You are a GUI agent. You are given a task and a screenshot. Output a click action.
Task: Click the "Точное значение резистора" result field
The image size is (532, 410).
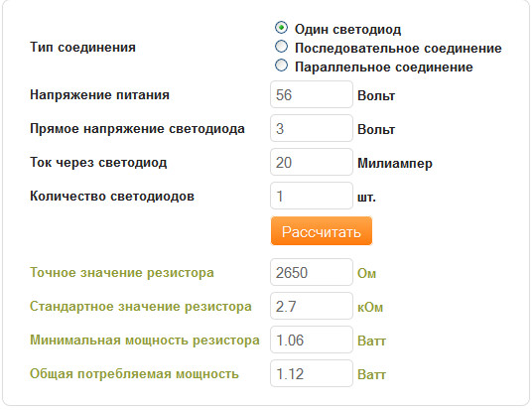(x=312, y=272)
